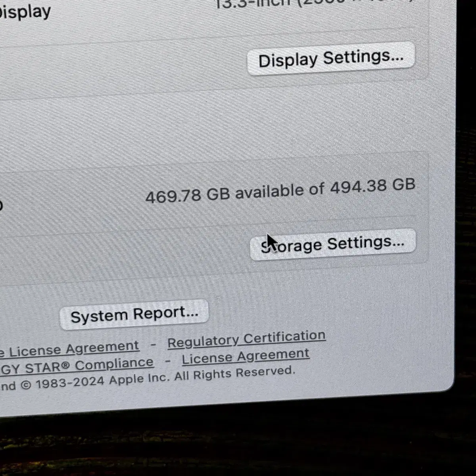The image size is (476, 476).
Task: Open the License Agreement link left of Regulatory Certification
Action: point(69,349)
